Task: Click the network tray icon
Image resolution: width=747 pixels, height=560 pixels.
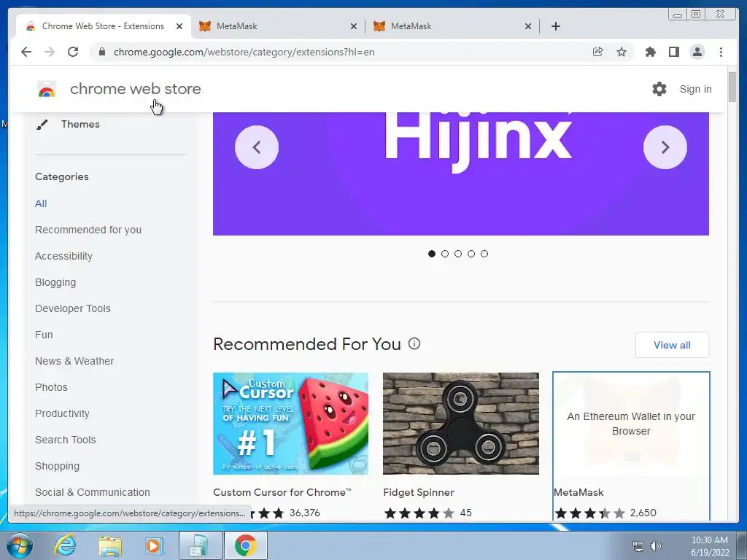Action: (638, 546)
